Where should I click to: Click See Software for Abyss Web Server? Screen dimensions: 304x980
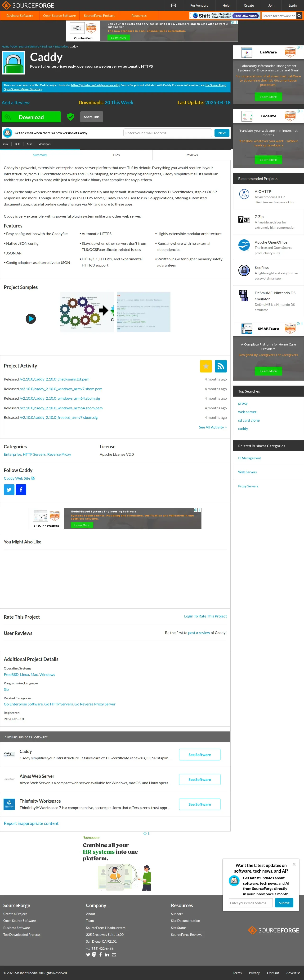(200, 779)
